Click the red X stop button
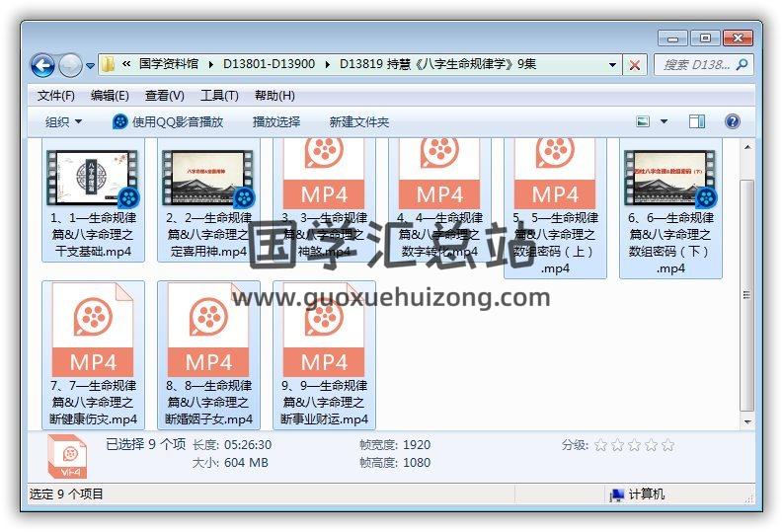 pos(635,65)
